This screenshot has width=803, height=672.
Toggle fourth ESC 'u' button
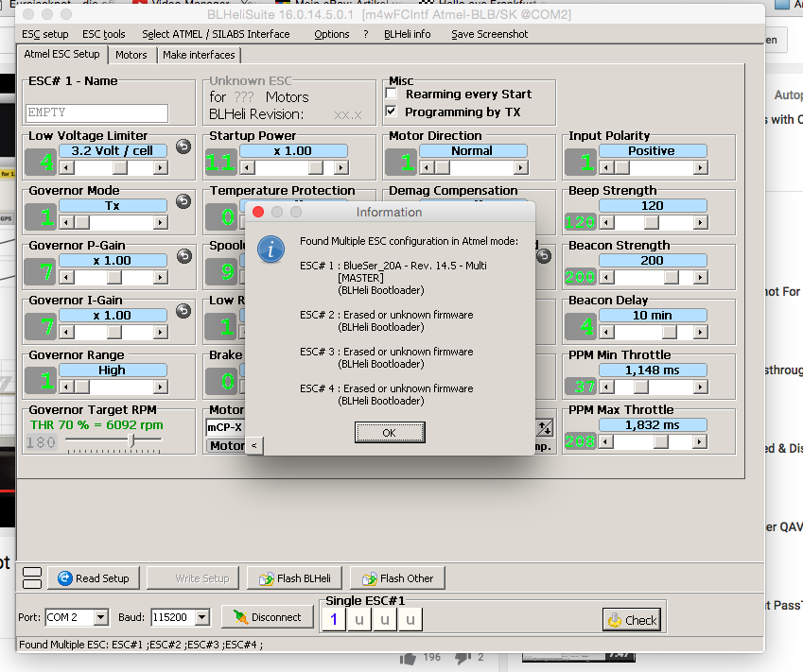(410, 619)
